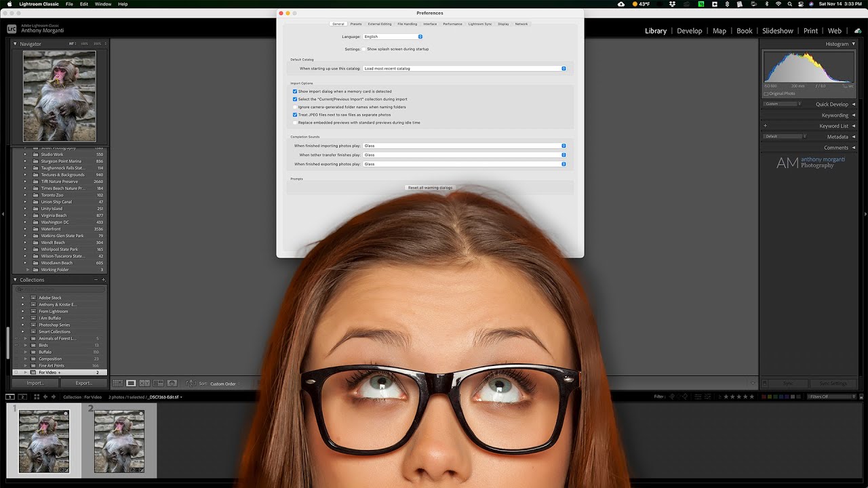Click the minus icon in Collections header
The width and height of the screenshot is (868, 488).
[x=96, y=280]
